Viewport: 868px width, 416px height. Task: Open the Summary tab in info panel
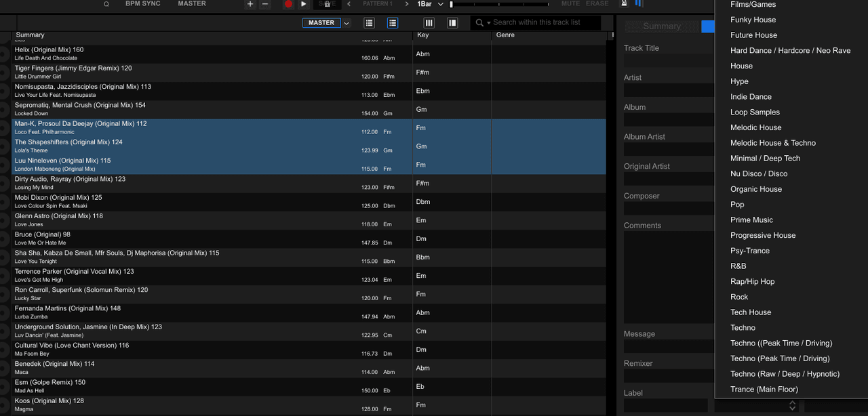pyautogui.click(x=662, y=26)
